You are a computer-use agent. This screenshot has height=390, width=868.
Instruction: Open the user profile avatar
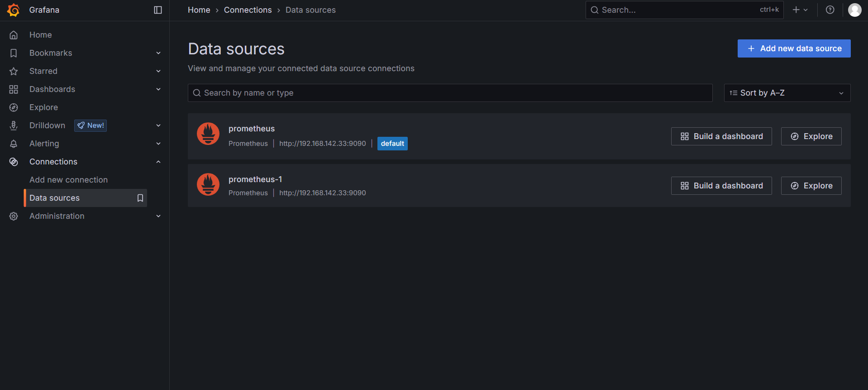point(854,10)
